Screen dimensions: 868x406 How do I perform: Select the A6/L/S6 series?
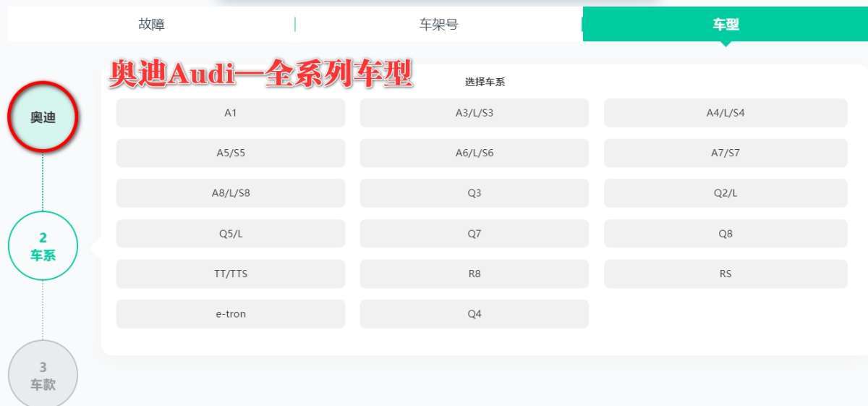tap(475, 153)
